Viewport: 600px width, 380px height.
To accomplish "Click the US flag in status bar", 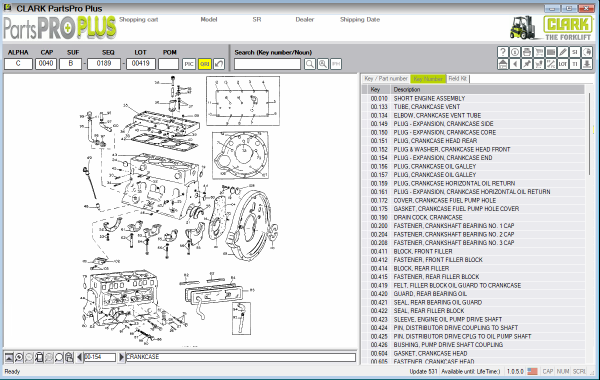I will 532,371.
